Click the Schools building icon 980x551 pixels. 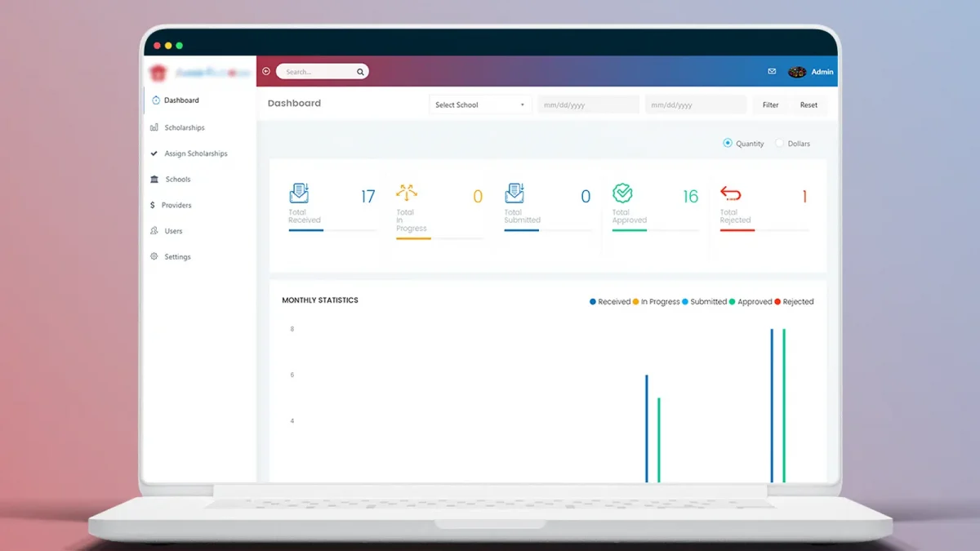[x=154, y=179]
